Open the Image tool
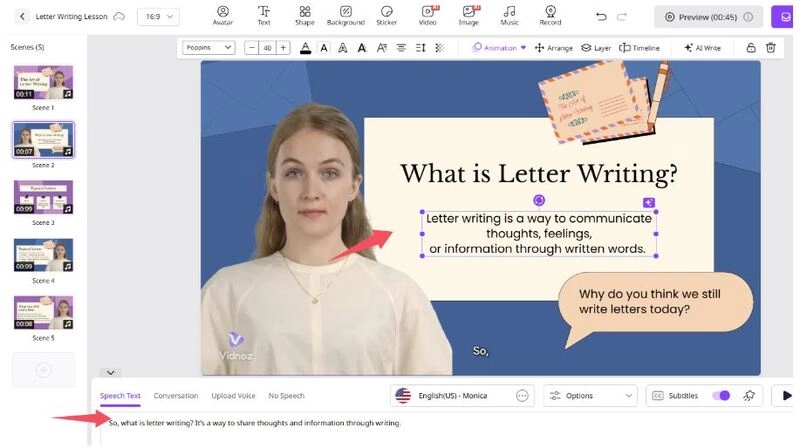The height and width of the screenshot is (448, 800). 468,16
